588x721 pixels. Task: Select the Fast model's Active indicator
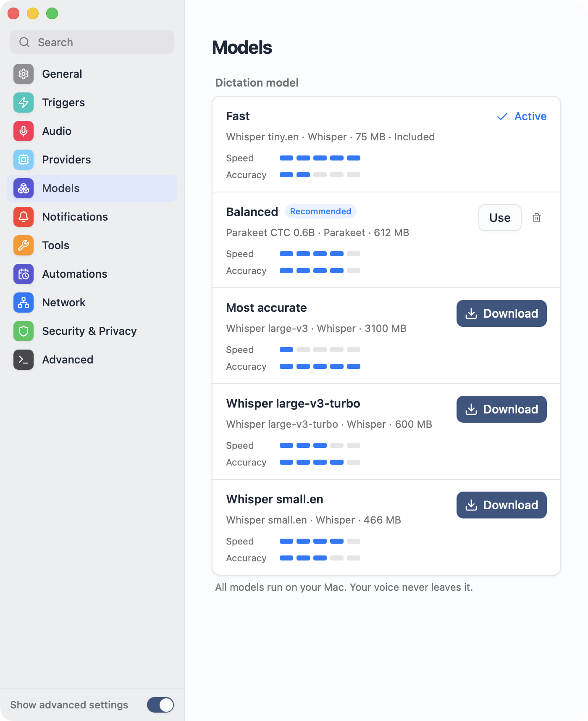tap(522, 116)
